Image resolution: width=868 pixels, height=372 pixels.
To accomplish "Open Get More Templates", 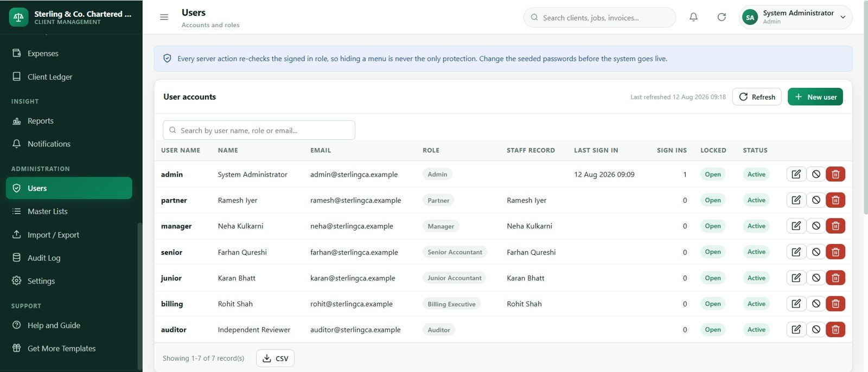I will point(69,349).
